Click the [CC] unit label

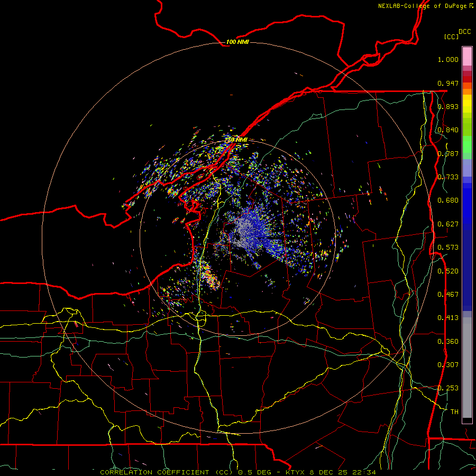click(452, 36)
